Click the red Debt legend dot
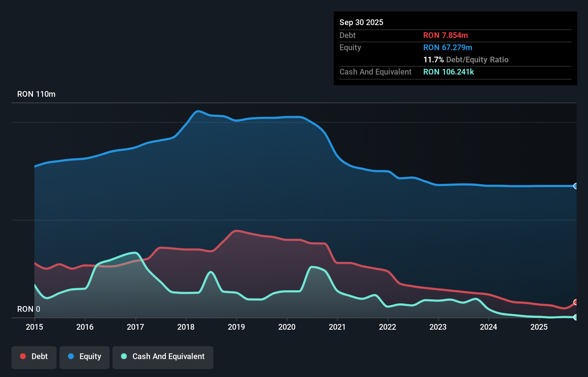The width and height of the screenshot is (588, 377). pyautogui.click(x=22, y=356)
